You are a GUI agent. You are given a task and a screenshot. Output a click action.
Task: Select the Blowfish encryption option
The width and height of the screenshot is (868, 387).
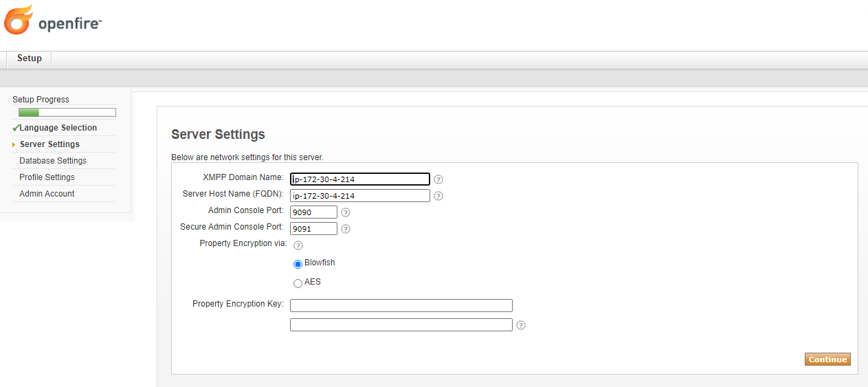[x=298, y=264]
